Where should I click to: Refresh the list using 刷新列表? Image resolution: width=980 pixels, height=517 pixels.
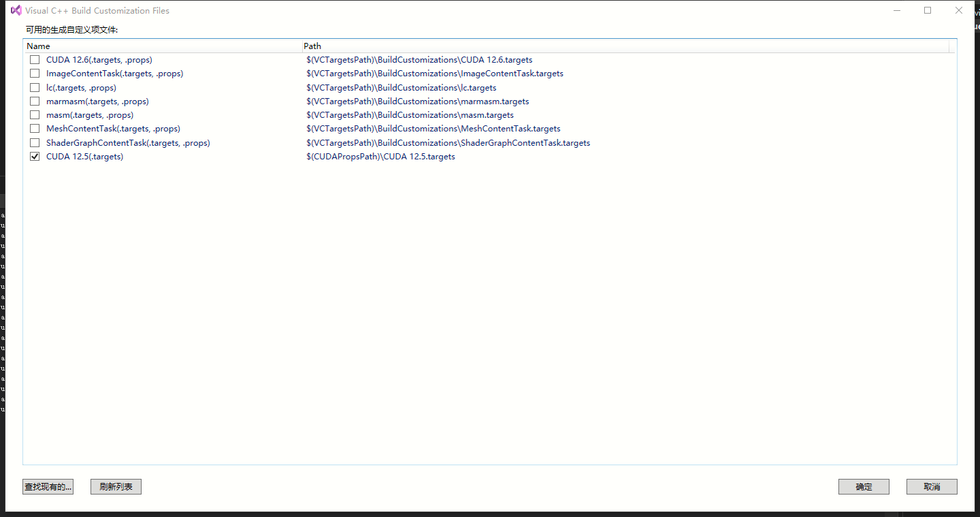pyautogui.click(x=116, y=486)
